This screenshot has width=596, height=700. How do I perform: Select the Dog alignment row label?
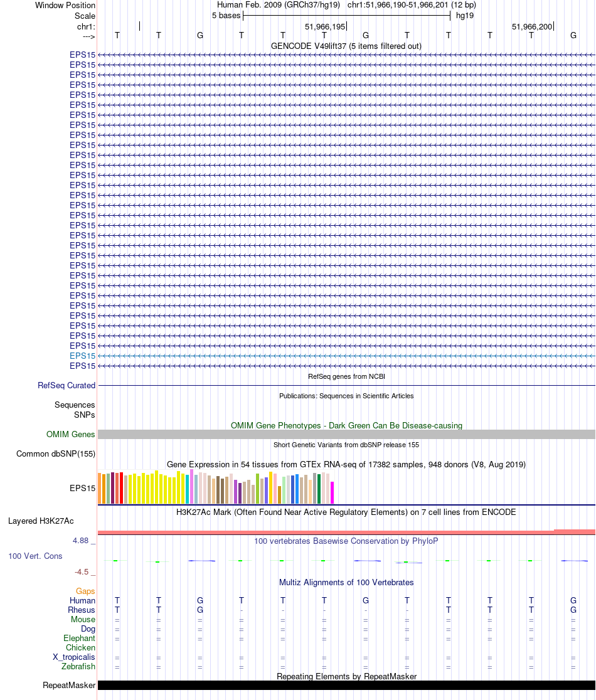[x=88, y=629]
